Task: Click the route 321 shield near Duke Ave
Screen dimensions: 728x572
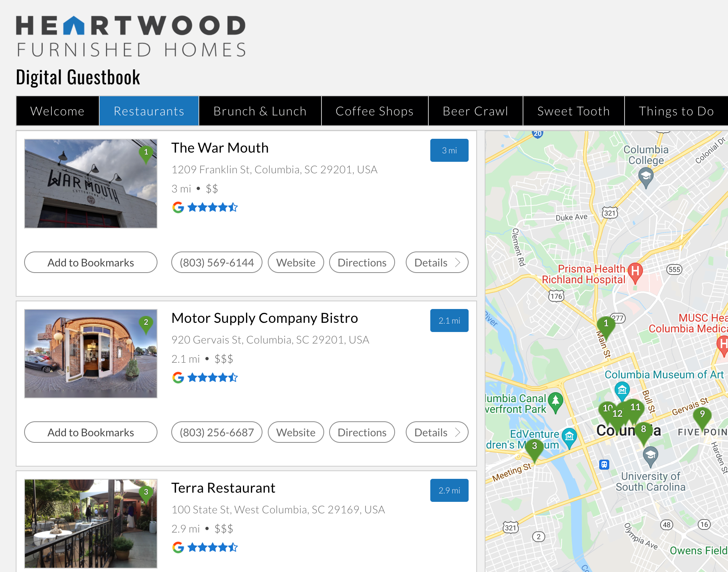Action: click(610, 213)
